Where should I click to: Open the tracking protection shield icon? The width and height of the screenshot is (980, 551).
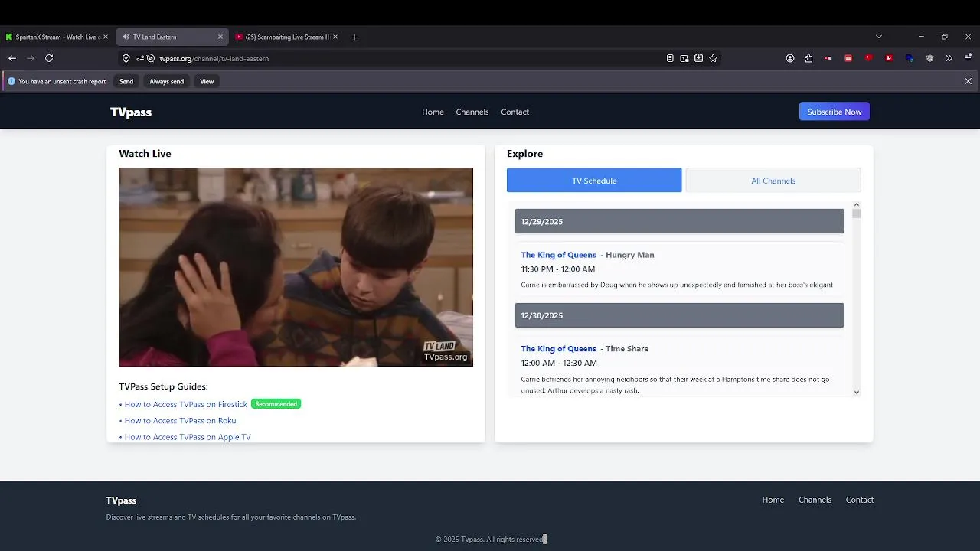pos(126,58)
